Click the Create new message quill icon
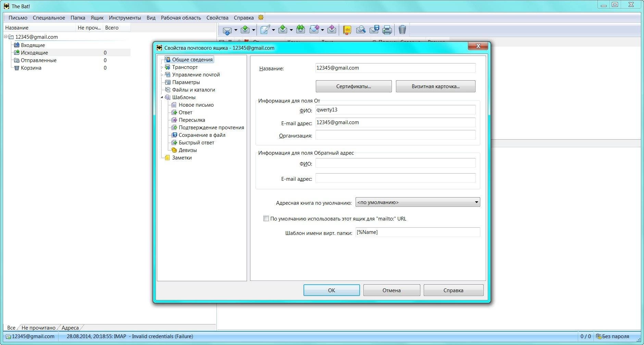644x345 pixels. click(265, 30)
